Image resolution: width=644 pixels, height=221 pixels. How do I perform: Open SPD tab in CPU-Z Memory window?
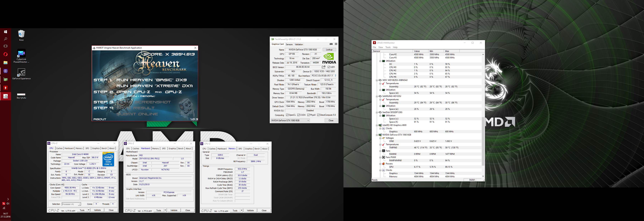point(240,149)
